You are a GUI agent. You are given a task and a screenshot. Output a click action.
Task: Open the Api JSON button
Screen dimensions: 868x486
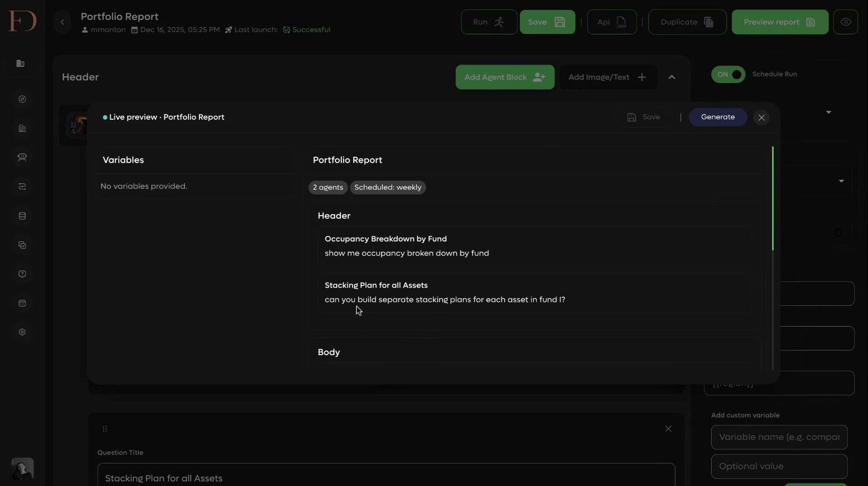[612, 22]
